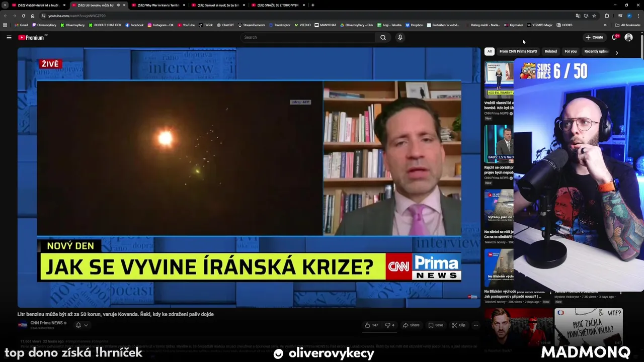Image resolution: width=644 pixels, height=362 pixels.
Task: Switch to tab Vraždil vlastní lid a toužil
Action: coord(38,5)
